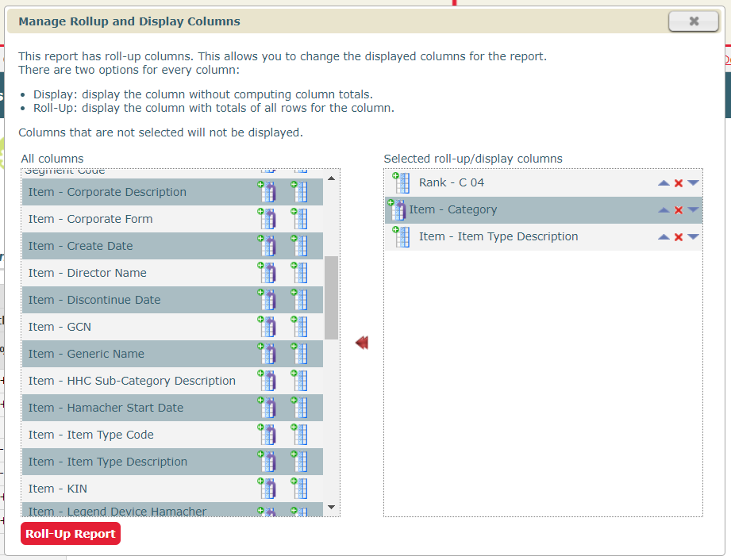
Task: Add Item - Corporate Description as roll-up column
Action: [267, 192]
